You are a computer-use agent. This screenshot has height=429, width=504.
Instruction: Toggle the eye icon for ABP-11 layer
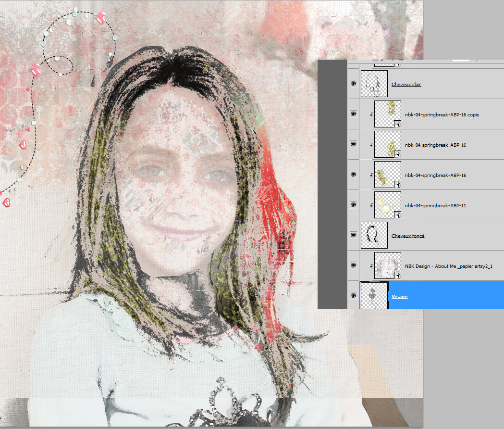pyautogui.click(x=353, y=205)
